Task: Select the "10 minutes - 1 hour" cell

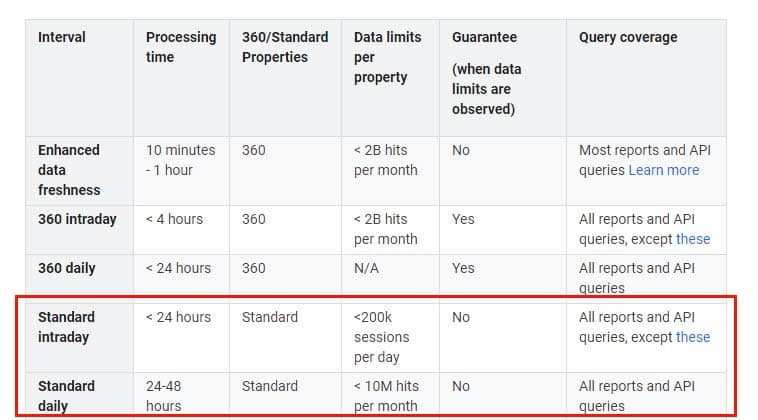Action: tap(180, 160)
